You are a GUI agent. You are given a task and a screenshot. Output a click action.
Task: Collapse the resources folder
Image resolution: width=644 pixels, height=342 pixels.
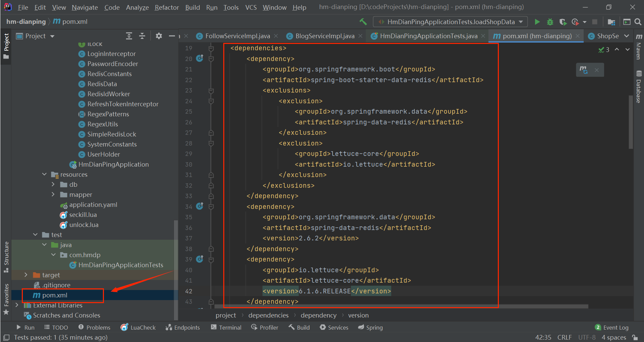[44, 174]
